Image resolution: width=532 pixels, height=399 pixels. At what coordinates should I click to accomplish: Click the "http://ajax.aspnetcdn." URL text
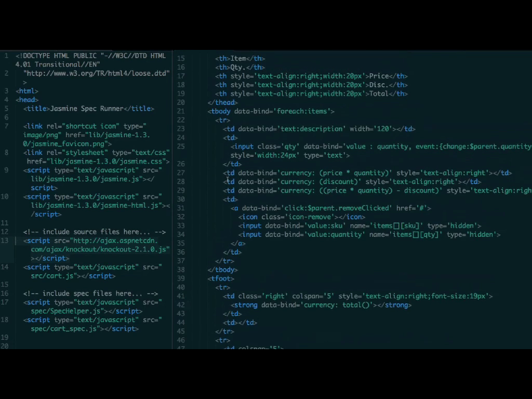(x=116, y=241)
